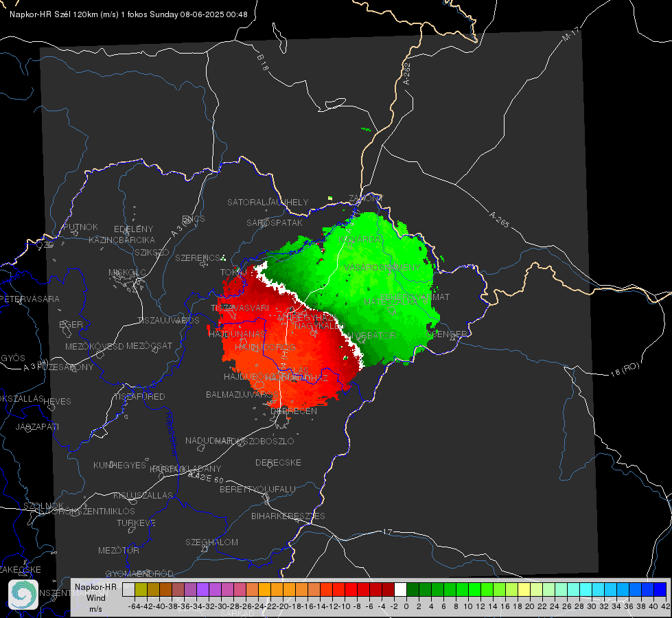Click the MEZŐKÖVESD label
Viewport: 672px width, 618px height.
94,346
